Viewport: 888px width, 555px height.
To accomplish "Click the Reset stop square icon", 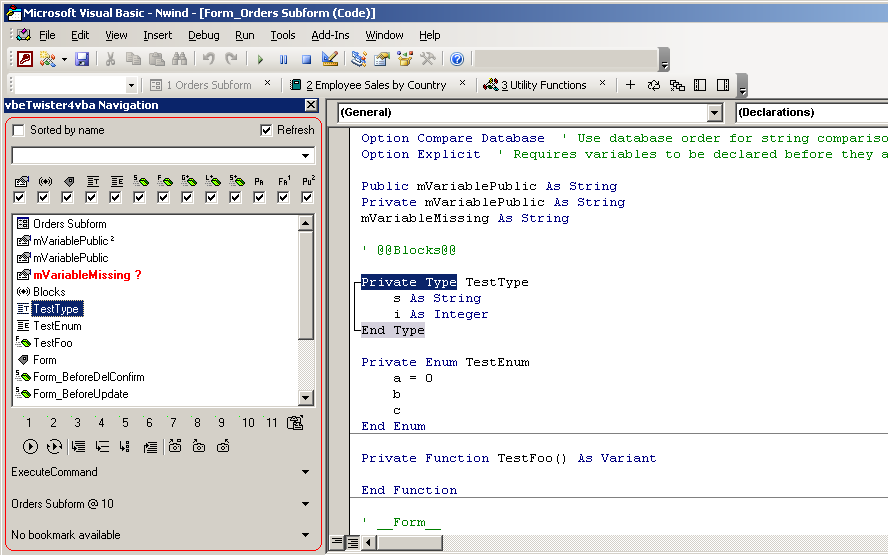I will point(306,59).
